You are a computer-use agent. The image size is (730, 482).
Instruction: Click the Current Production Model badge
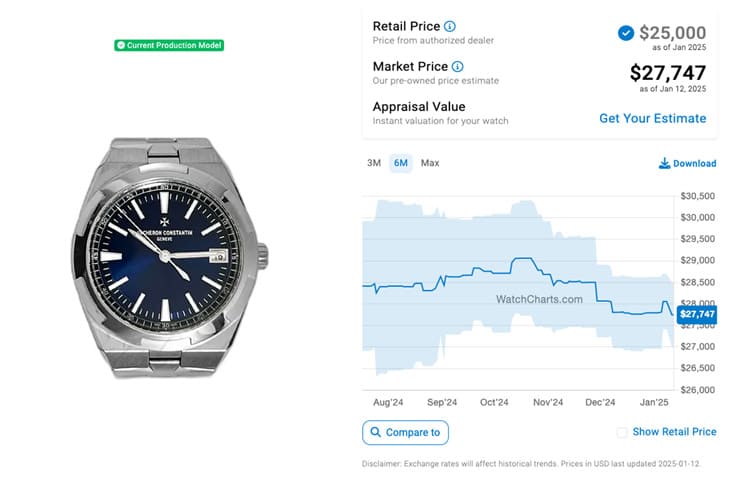pos(169,45)
